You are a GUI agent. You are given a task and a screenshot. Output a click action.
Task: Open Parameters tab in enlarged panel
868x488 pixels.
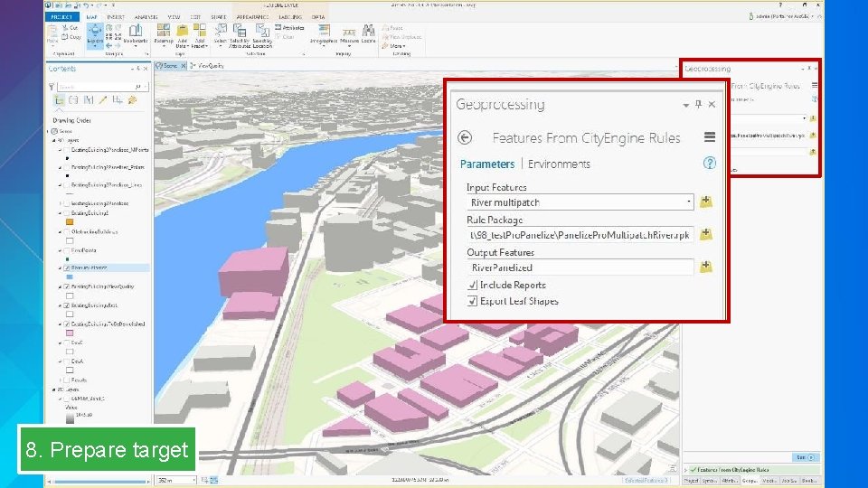point(487,164)
